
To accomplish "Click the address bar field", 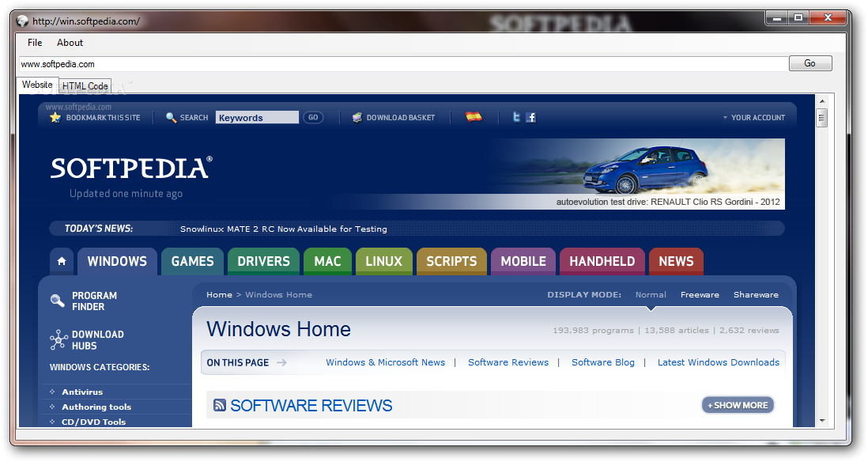I will (403, 64).
